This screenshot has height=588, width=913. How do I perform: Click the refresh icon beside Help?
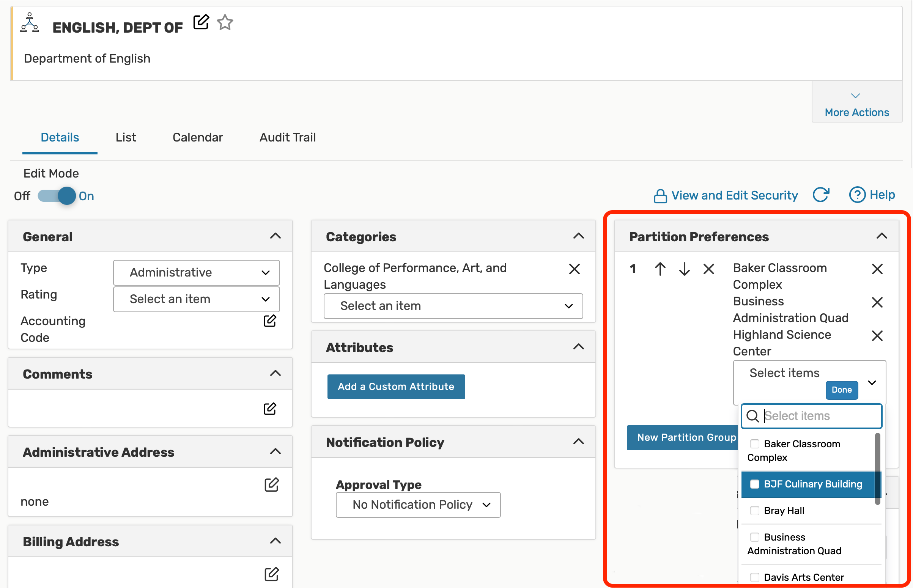(820, 195)
